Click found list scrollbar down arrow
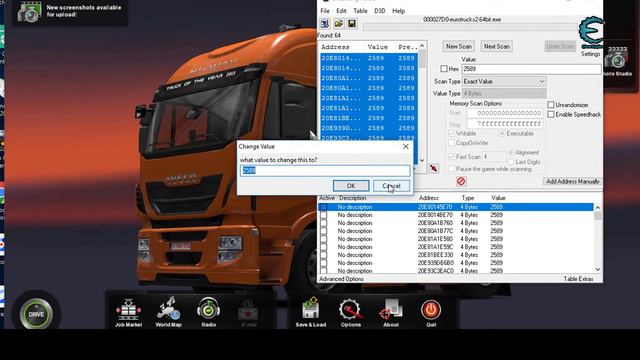This screenshot has height=360, width=640. click(x=422, y=160)
